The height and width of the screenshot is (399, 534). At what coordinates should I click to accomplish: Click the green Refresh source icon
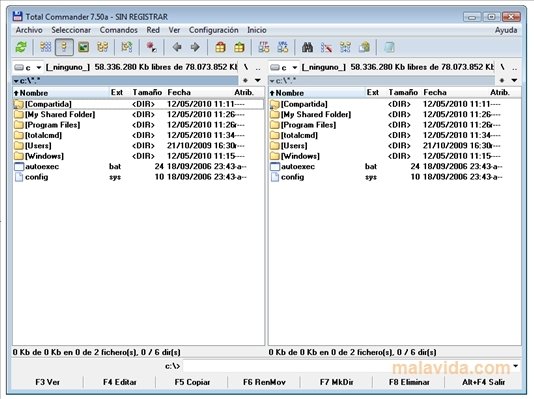21,47
